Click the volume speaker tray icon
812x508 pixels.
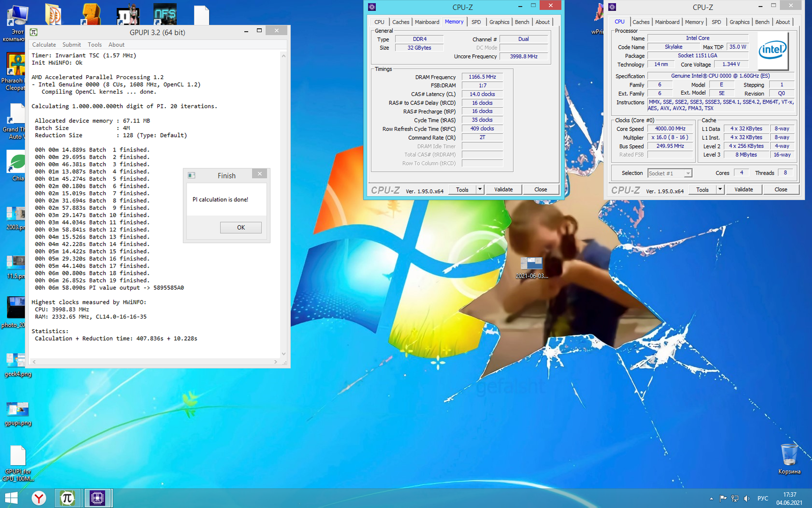tap(747, 499)
